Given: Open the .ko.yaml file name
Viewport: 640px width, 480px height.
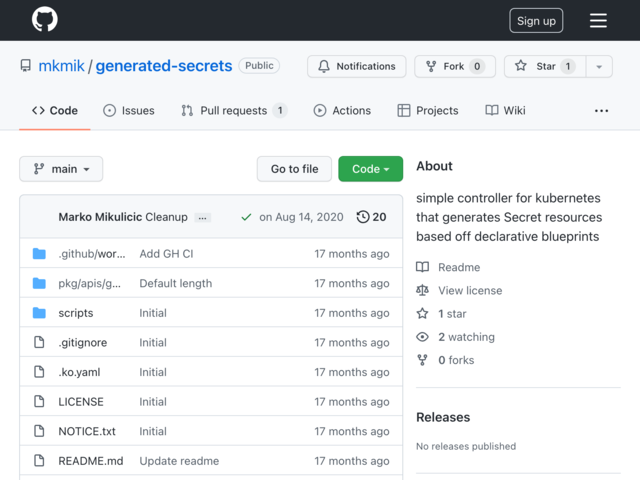Looking at the screenshot, I should coord(79,372).
